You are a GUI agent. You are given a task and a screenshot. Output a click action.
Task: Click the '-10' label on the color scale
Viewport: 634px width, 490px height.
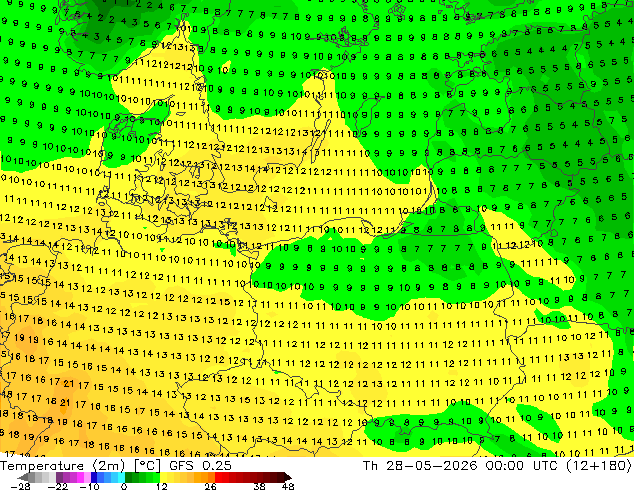(x=89, y=486)
